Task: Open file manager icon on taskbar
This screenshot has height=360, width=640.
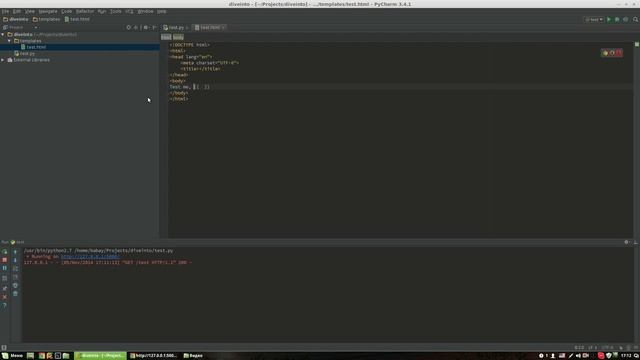Action: [66, 356]
